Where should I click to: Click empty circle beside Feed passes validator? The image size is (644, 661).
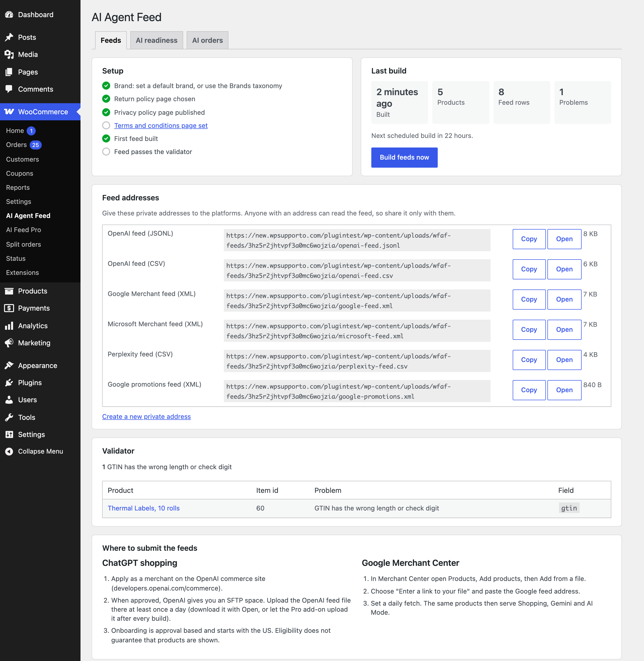106,152
